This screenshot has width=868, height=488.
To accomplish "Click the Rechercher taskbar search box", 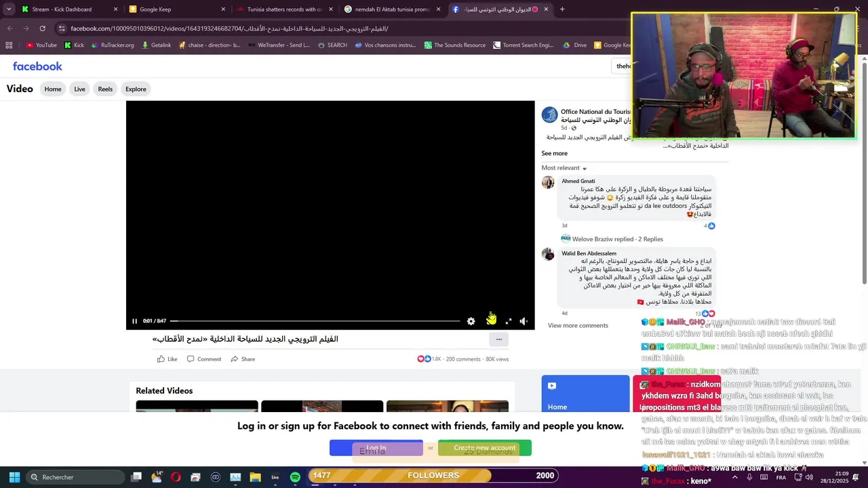I will (76, 477).
